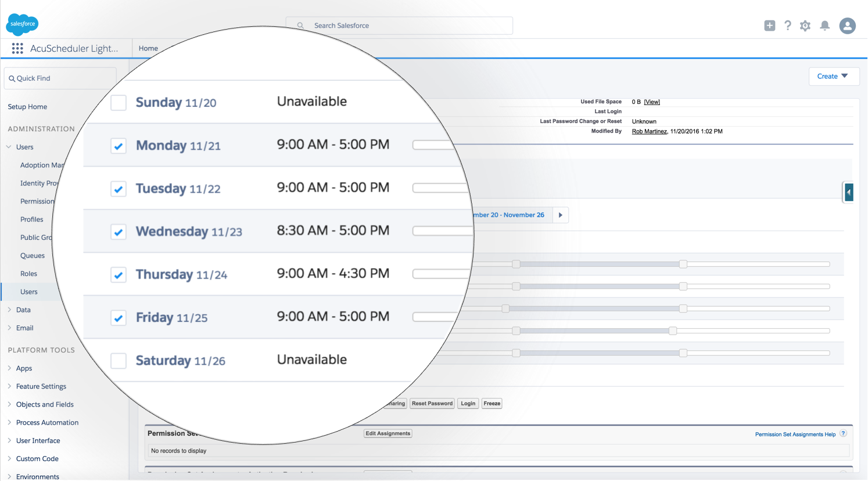Open Roles in the sidebar
868x481 pixels.
pos(28,274)
